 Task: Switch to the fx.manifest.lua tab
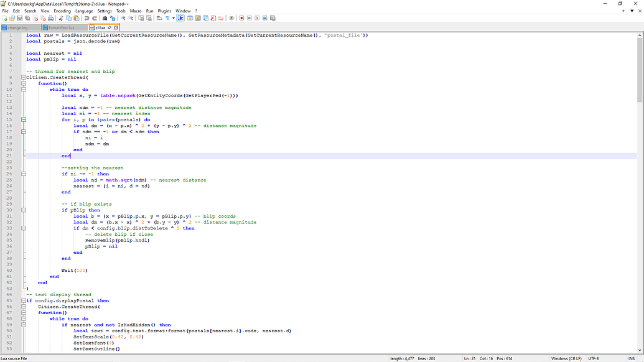click(62, 28)
